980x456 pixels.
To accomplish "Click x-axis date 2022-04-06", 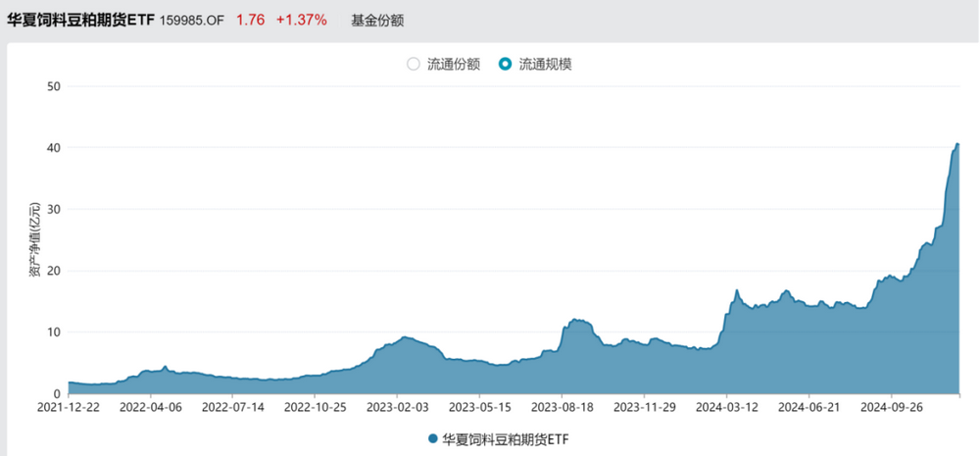I will pyautogui.click(x=151, y=407).
